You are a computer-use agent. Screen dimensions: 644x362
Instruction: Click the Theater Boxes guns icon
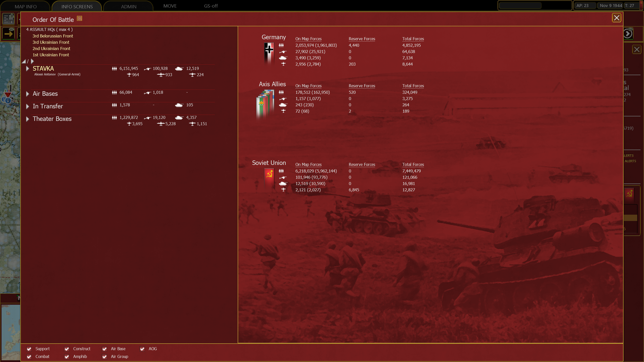[x=147, y=118]
